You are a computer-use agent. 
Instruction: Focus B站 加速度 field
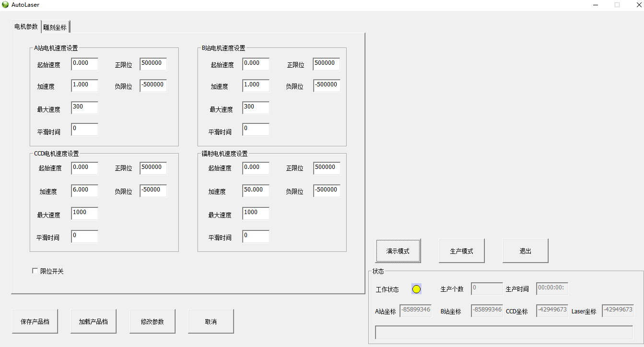tap(256, 86)
